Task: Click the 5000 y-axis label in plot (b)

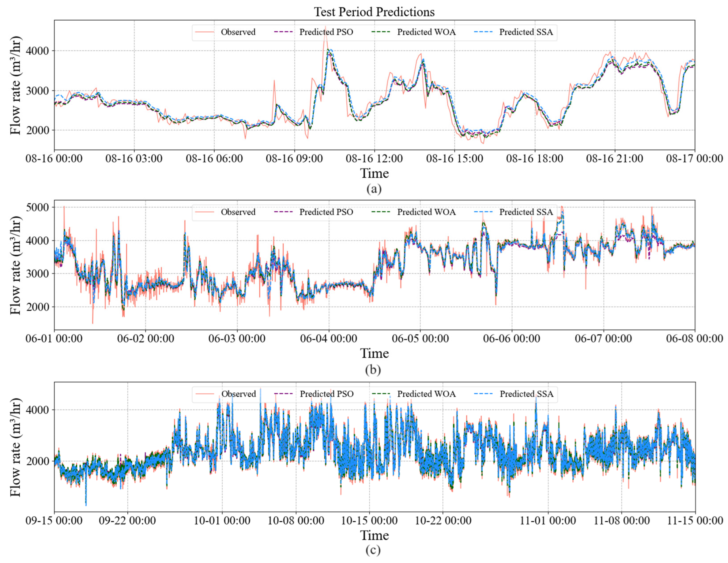Action: point(37,208)
